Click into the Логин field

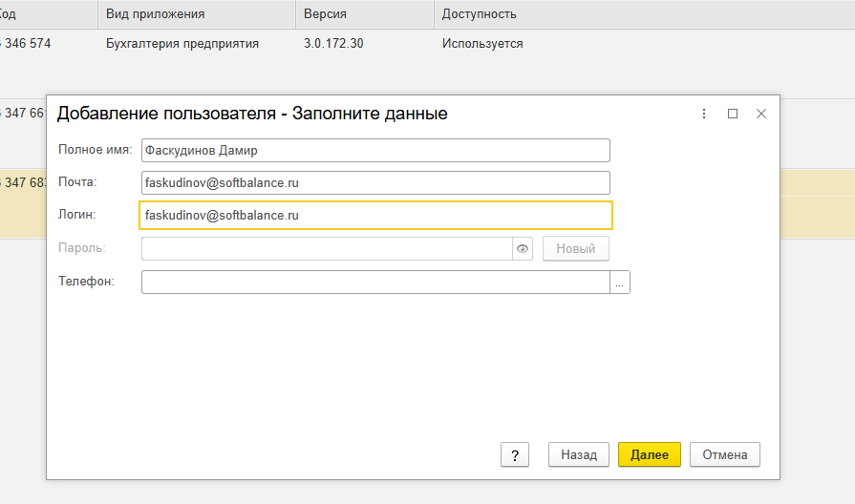375,215
